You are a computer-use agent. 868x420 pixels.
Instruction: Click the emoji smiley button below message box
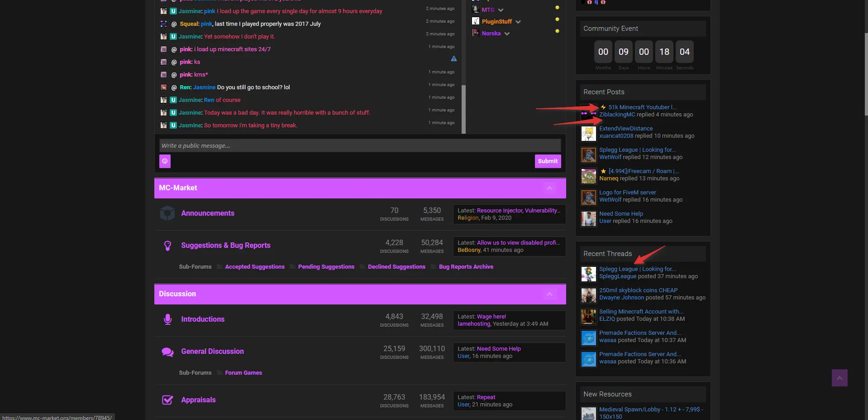165,161
